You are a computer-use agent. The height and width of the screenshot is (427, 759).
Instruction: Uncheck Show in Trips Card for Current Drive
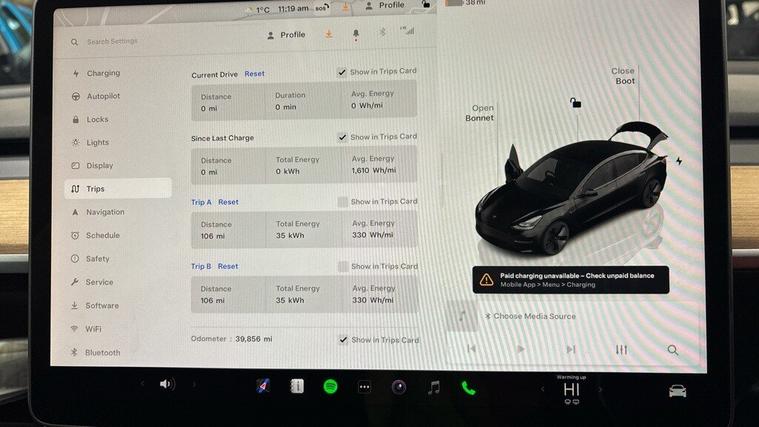coord(342,72)
